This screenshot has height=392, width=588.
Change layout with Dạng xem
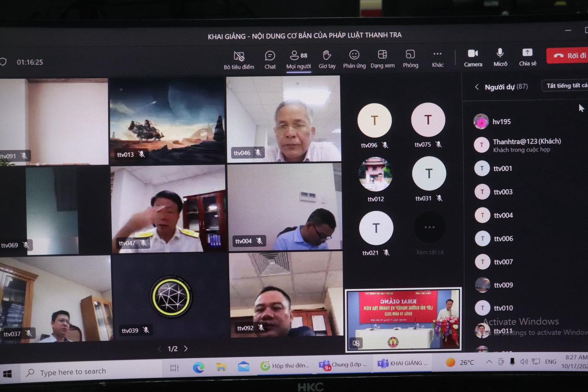click(382, 59)
